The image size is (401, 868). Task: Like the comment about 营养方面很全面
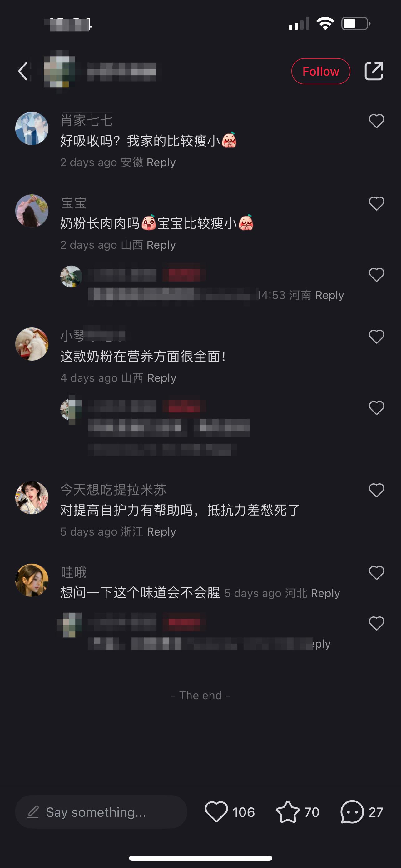[376, 337]
